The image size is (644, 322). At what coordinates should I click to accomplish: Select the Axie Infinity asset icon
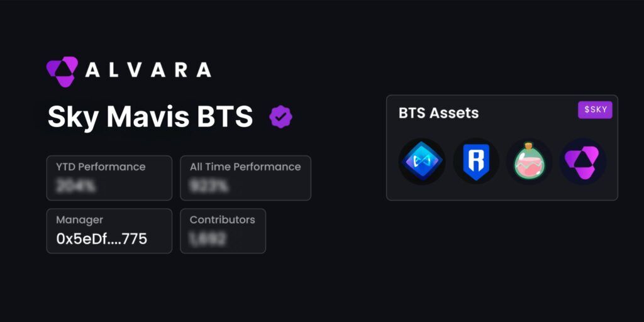pos(422,162)
